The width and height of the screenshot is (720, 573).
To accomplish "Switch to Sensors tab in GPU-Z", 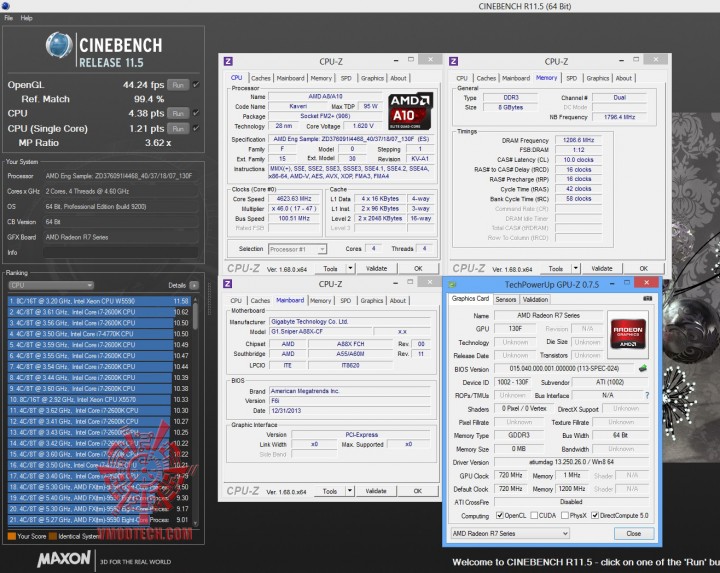I will 506,299.
